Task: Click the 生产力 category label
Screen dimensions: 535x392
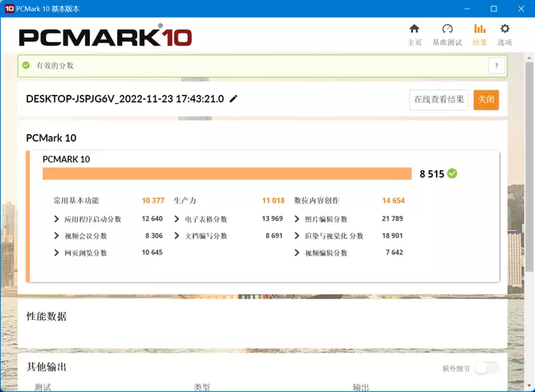Action: click(x=185, y=200)
